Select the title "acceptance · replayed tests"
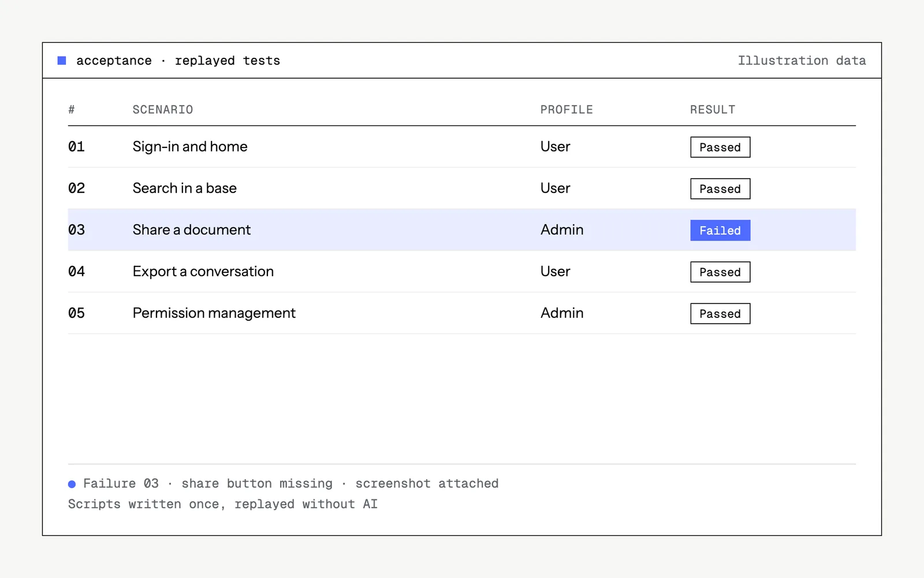 (178, 61)
